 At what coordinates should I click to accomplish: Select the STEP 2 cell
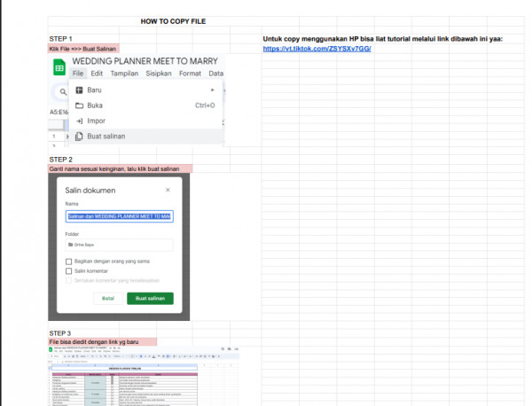[x=83, y=160]
